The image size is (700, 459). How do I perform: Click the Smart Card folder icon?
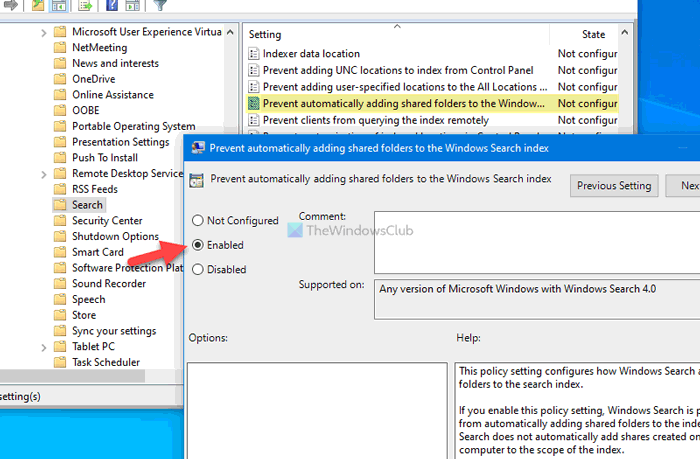tap(60, 252)
